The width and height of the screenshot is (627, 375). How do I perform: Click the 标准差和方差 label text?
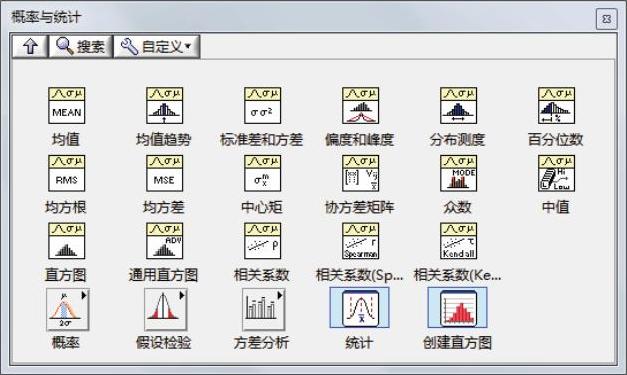pyautogui.click(x=262, y=140)
